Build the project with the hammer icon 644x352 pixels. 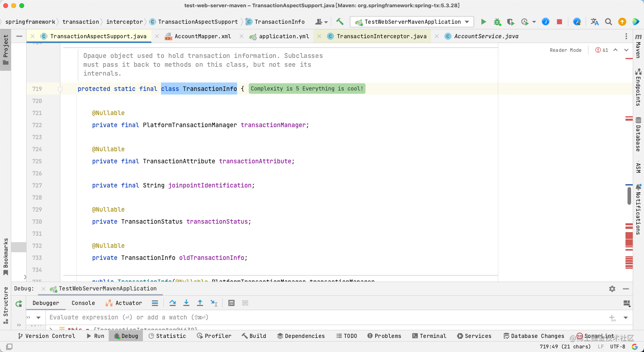340,22
